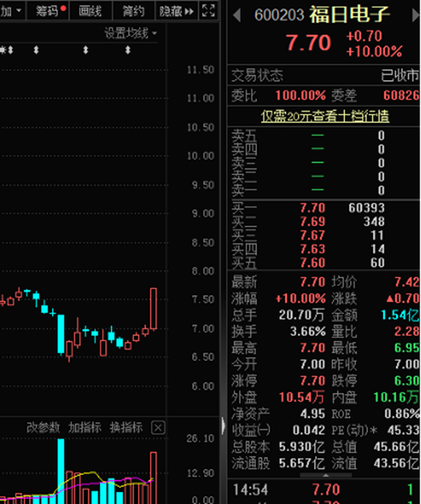421x504 pixels.
Task: Click the 卖五 ask row
Action: pos(324,135)
